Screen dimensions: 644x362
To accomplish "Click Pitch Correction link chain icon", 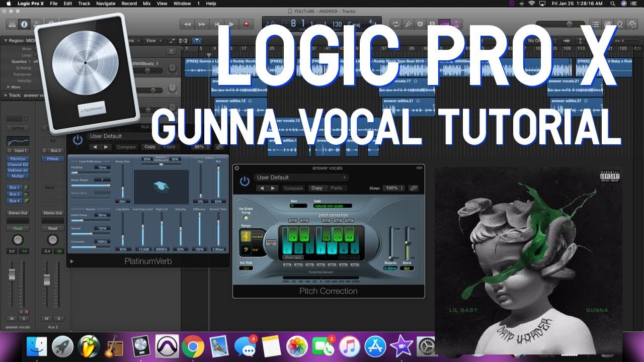I will pos(414,188).
